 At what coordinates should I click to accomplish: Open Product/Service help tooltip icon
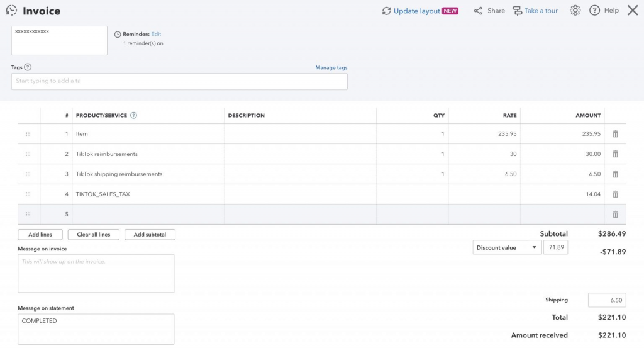tap(133, 115)
